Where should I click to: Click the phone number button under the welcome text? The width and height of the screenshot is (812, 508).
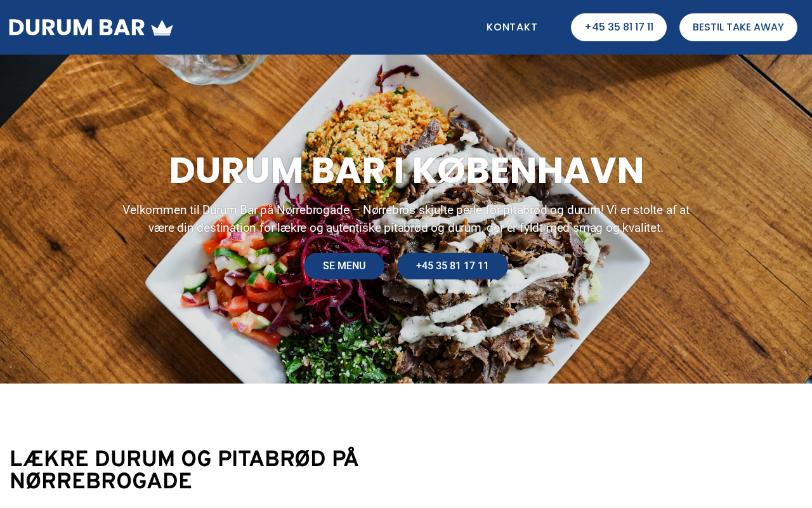pos(452,266)
